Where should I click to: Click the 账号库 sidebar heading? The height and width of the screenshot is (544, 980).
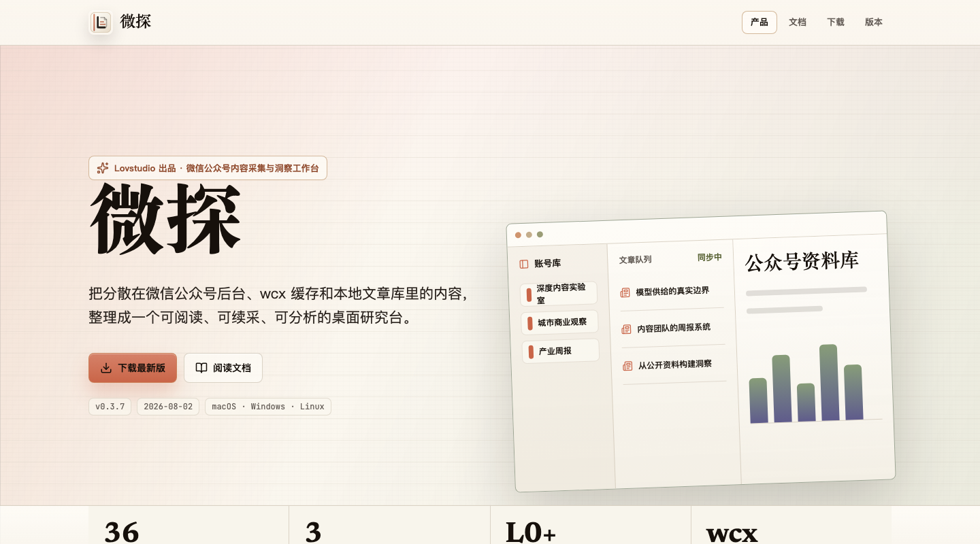pyautogui.click(x=548, y=263)
